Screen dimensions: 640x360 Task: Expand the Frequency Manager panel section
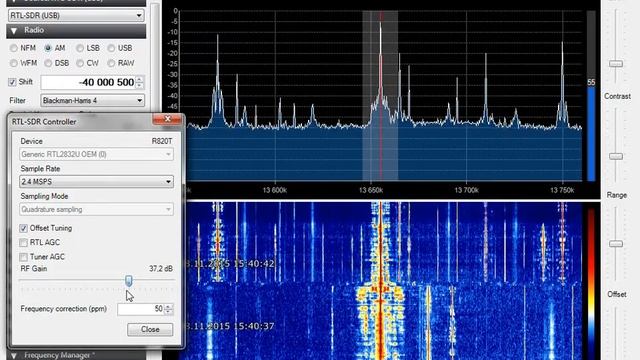[14, 356]
